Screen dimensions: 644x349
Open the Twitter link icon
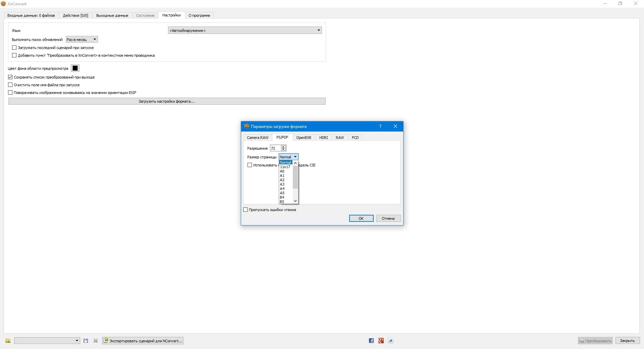point(391,341)
